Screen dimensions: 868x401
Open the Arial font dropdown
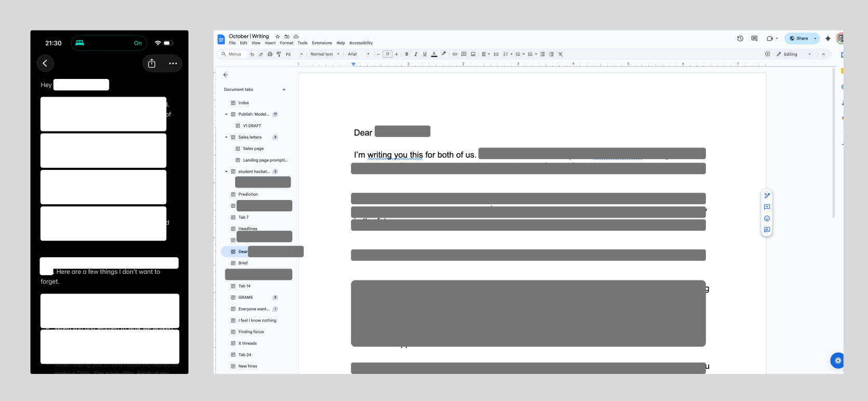point(359,54)
